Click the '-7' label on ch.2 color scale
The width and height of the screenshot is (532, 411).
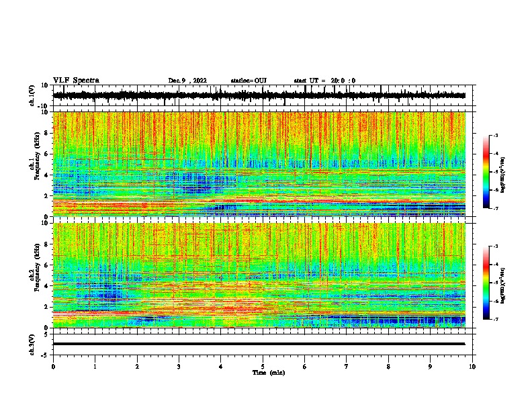(495, 320)
